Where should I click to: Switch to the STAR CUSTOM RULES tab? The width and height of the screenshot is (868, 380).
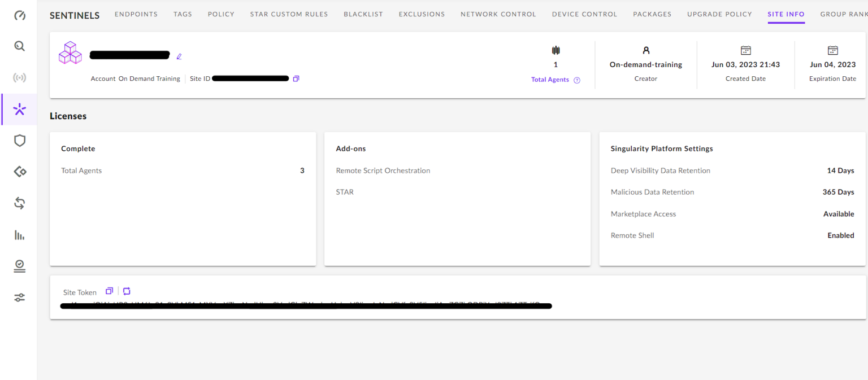pos(289,14)
